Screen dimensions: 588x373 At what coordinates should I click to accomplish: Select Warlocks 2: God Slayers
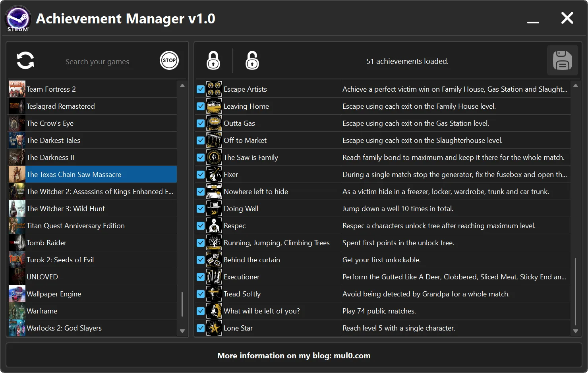[93, 328]
